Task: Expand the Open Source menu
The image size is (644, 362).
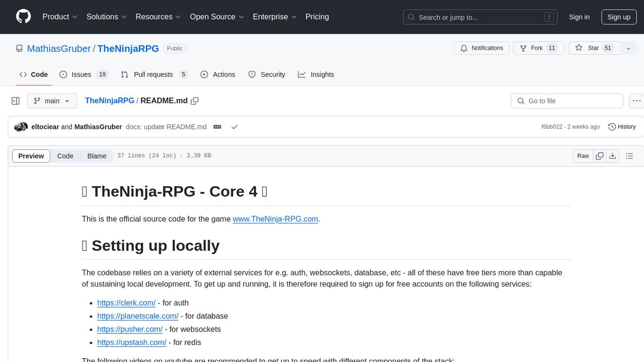Action: [217, 17]
